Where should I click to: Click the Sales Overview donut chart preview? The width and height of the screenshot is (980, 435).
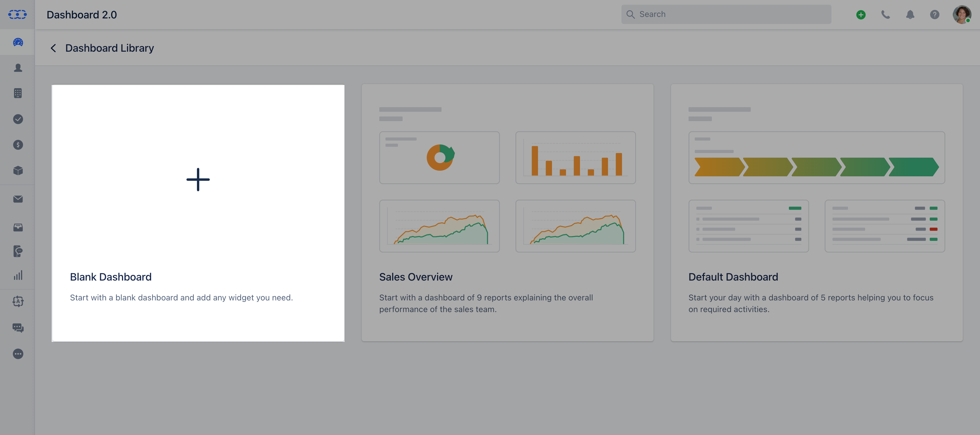point(439,158)
